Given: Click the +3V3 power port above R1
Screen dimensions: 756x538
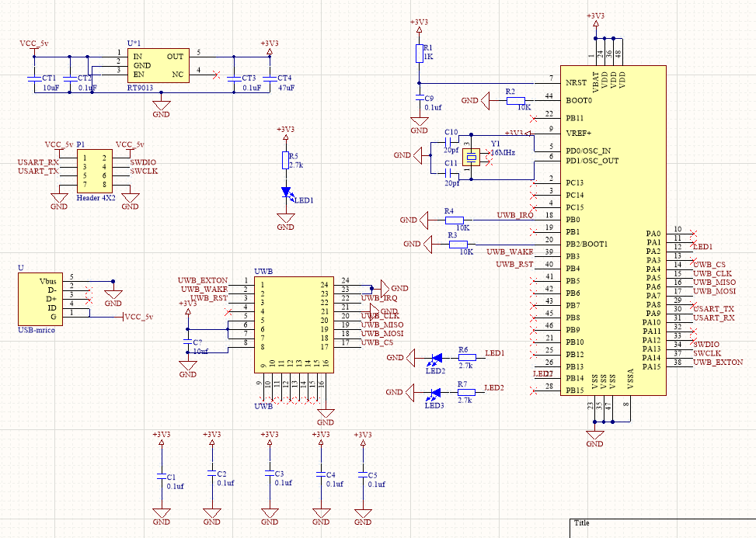Looking at the screenshot, I should coord(419,26).
